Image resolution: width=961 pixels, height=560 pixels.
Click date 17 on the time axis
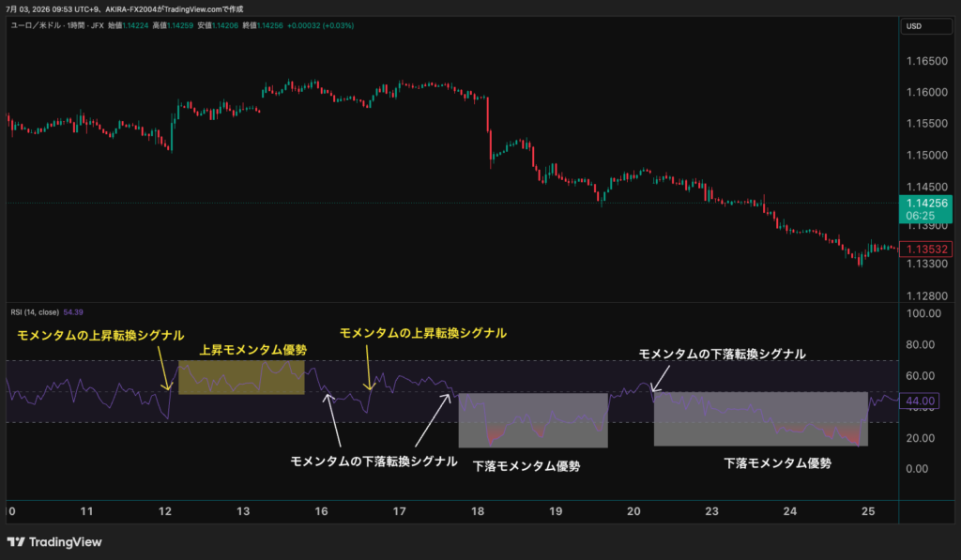[399, 511]
